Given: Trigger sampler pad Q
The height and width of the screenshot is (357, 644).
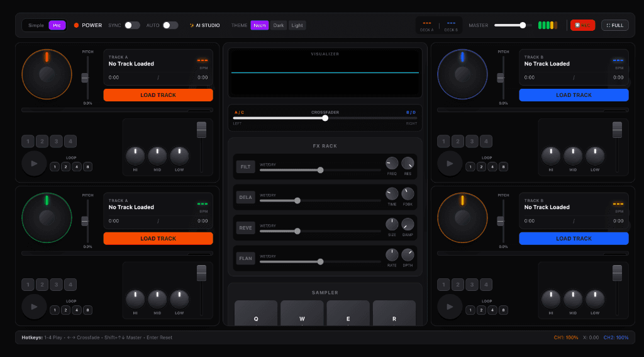Looking at the screenshot, I should [x=256, y=314].
